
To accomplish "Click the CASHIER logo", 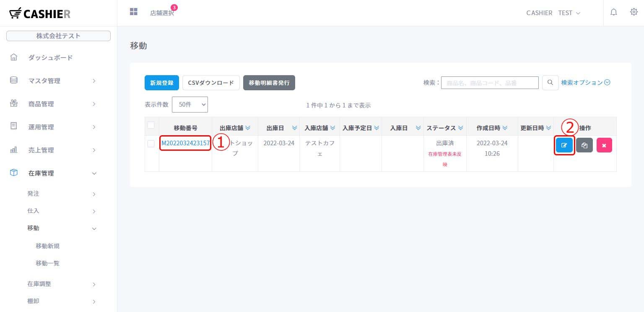I will [40, 13].
